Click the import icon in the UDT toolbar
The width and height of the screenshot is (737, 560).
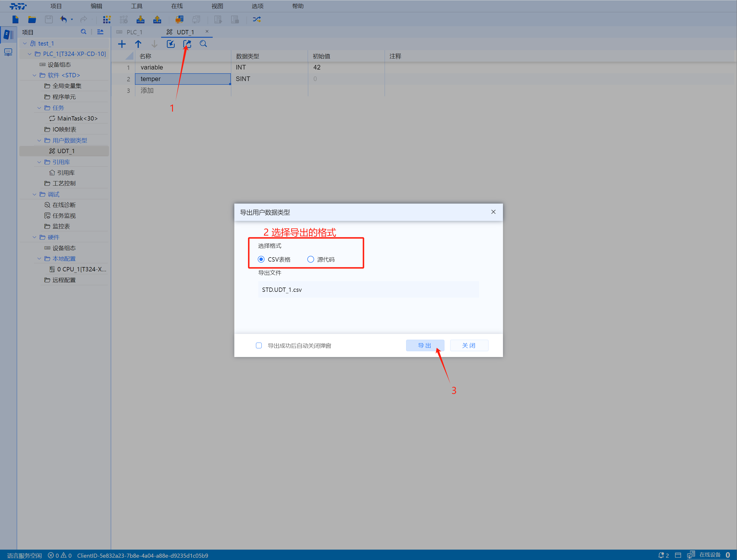(170, 44)
